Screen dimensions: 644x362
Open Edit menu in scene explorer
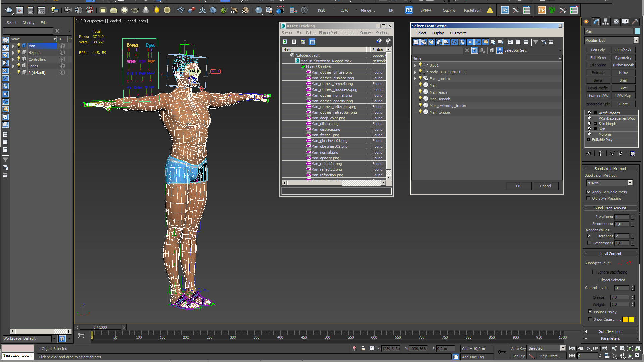point(44,23)
